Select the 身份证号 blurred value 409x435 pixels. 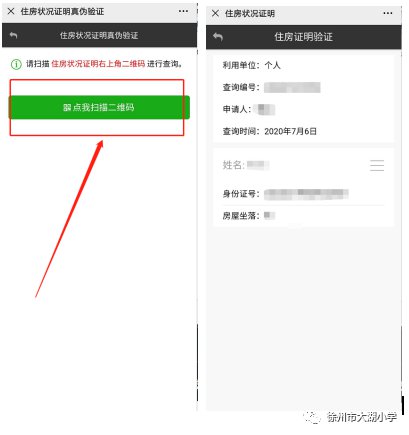click(x=306, y=194)
